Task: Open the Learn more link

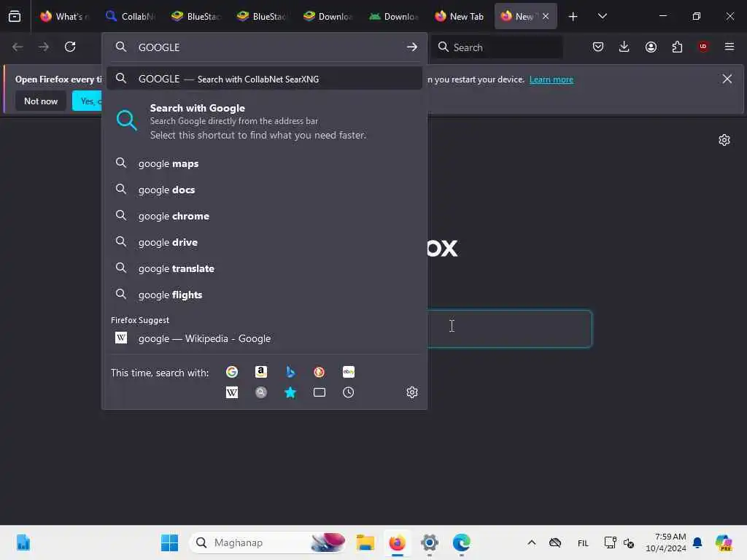Action: [551, 79]
